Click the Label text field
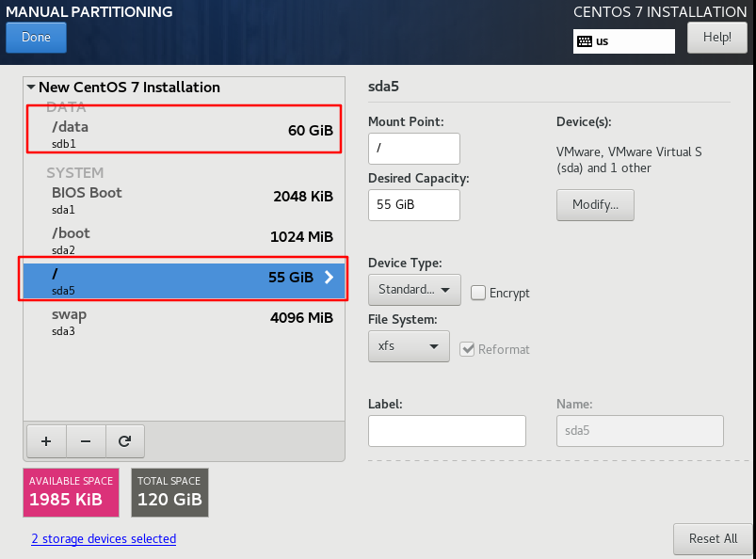 pyautogui.click(x=446, y=431)
